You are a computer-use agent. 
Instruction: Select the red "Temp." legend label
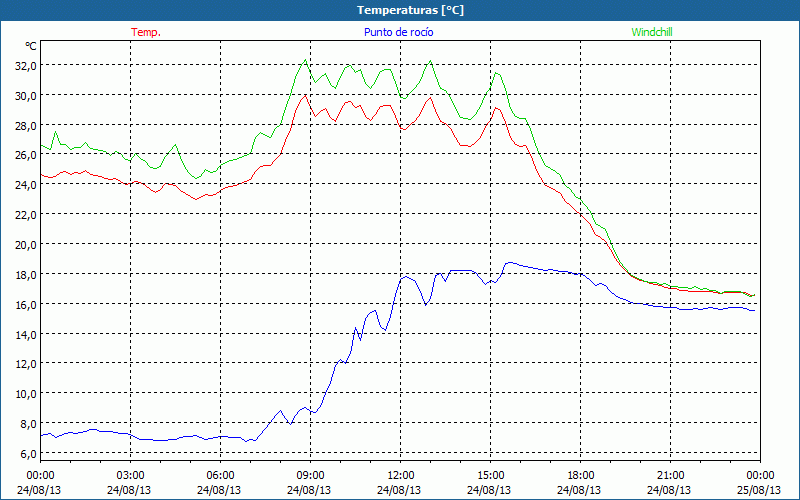tap(146, 32)
